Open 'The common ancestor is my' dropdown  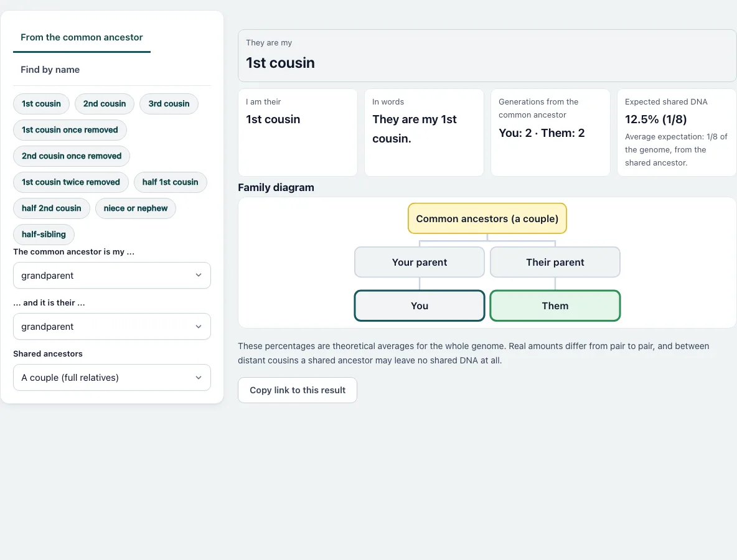point(112,275)
